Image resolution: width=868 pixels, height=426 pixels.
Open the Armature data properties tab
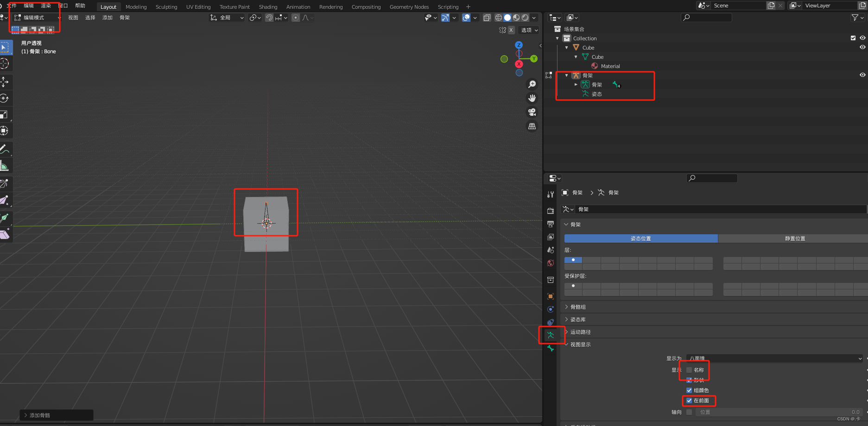551,335
